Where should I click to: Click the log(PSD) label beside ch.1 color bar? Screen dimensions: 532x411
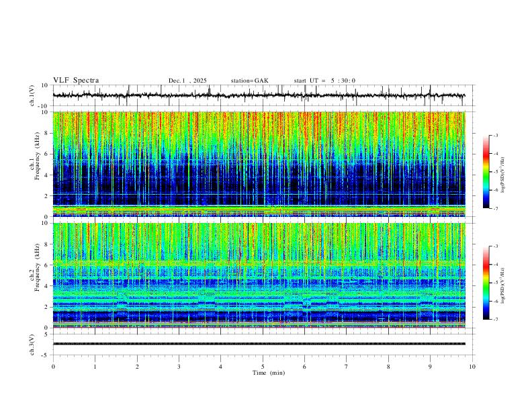(x=502, y=175)
